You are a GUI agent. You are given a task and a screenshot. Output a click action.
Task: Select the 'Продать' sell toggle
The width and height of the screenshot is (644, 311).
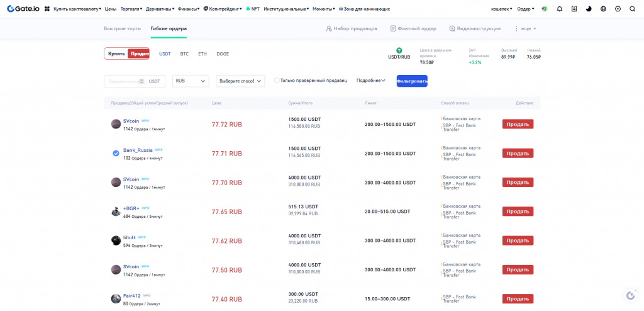pos(138,54)
